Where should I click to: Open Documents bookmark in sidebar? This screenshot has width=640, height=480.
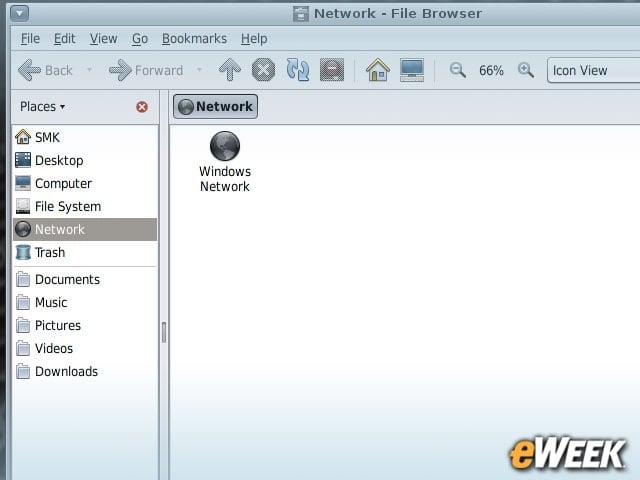pyautogui.click(x=85, y=280)
